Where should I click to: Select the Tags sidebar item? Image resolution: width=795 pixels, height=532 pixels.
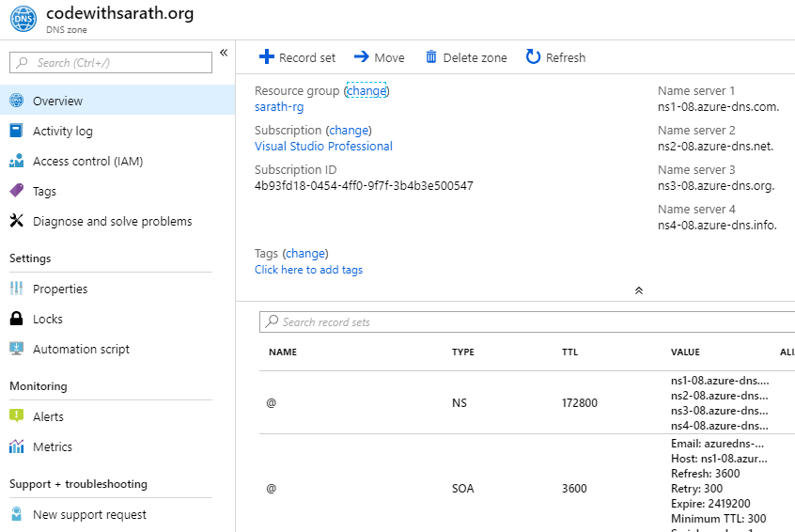44,191
